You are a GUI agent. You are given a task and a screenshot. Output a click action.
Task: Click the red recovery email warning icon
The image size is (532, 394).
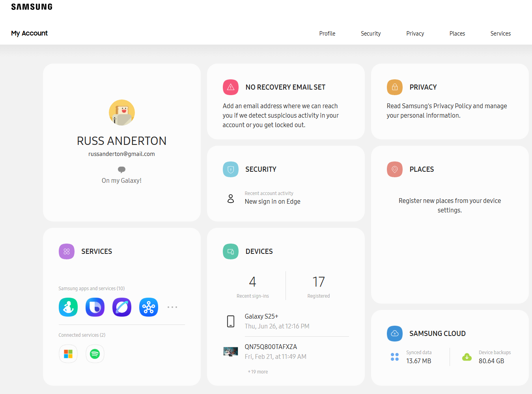(x=231, y=87)
